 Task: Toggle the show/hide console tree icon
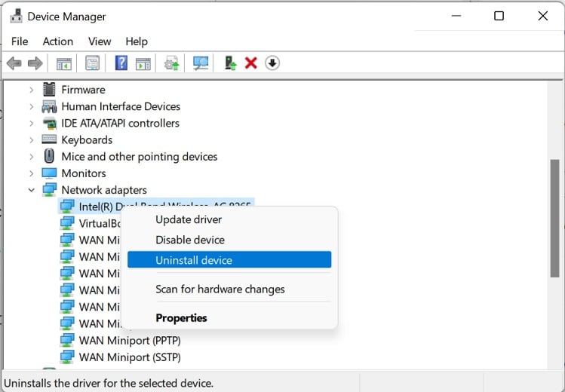[x=64, y=63]
